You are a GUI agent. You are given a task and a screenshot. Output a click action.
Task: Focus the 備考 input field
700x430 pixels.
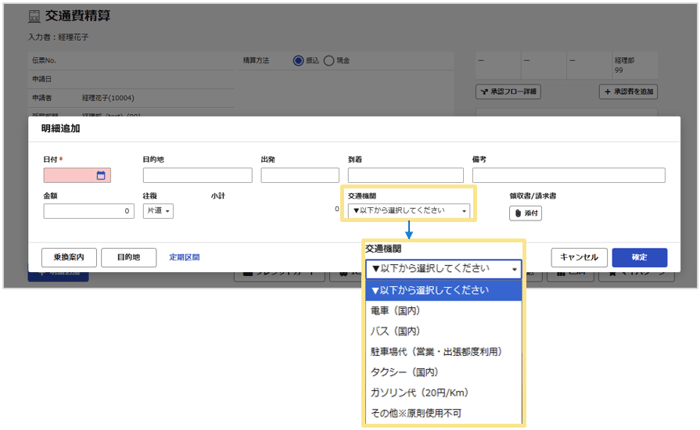569,175
